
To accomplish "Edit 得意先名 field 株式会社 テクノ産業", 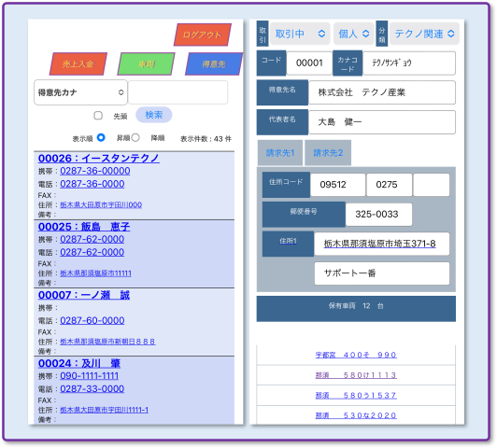I will (382, 92).
